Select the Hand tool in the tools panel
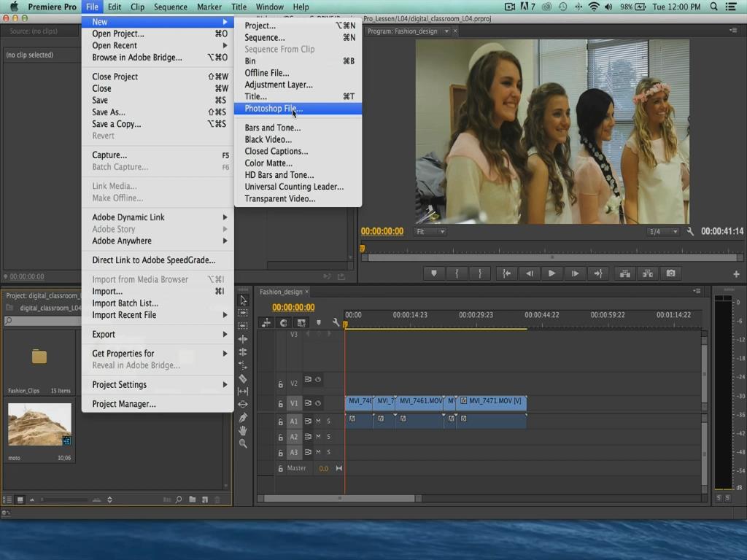This screenshot has height=560, width=747. pos(243,430)
